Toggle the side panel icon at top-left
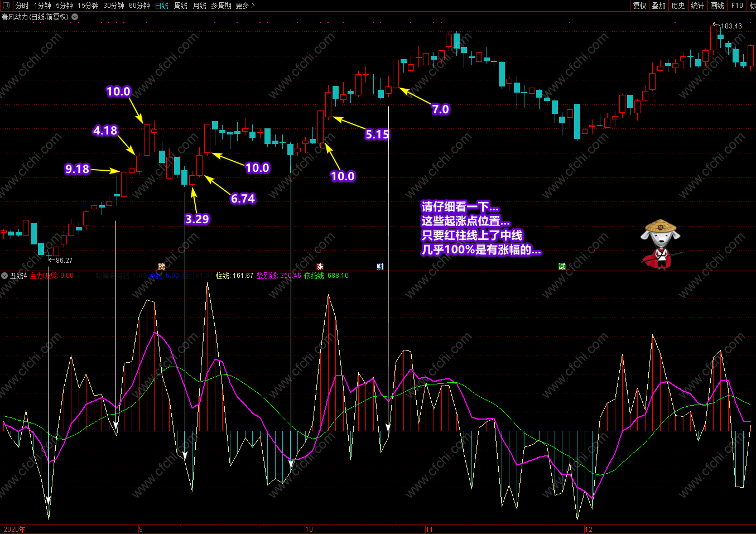Viewport: 756px width, 534px height. (6, 6)
